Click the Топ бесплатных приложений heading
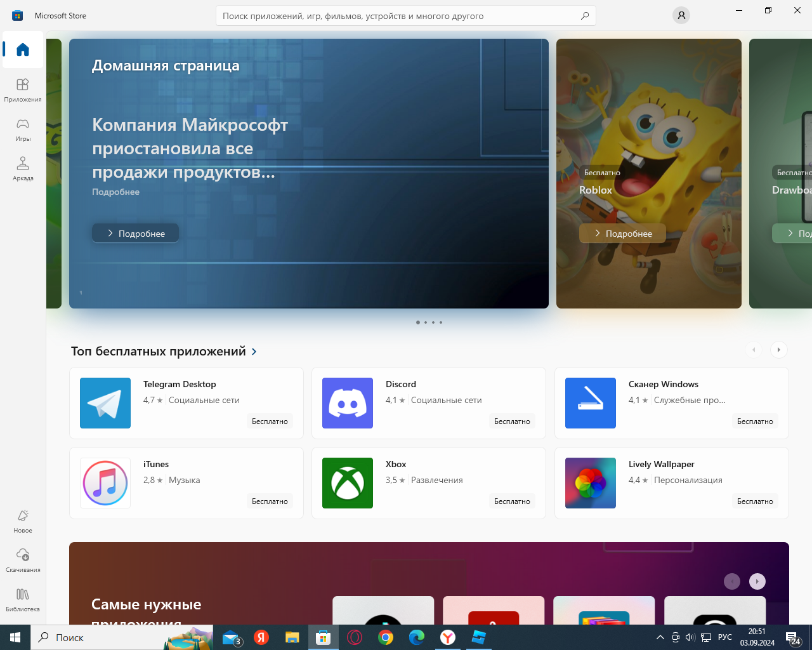This screenshot has width=812, height=650. tap(159, 351)
